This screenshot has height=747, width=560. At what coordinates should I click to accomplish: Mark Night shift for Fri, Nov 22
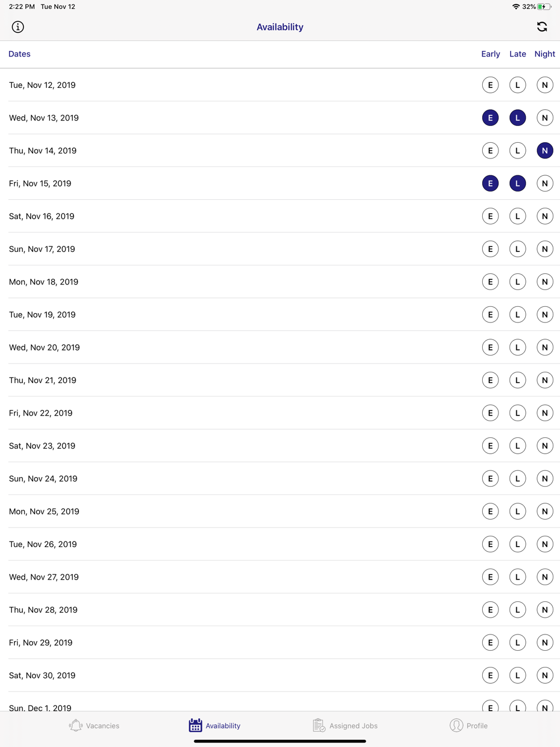point(545,413)
